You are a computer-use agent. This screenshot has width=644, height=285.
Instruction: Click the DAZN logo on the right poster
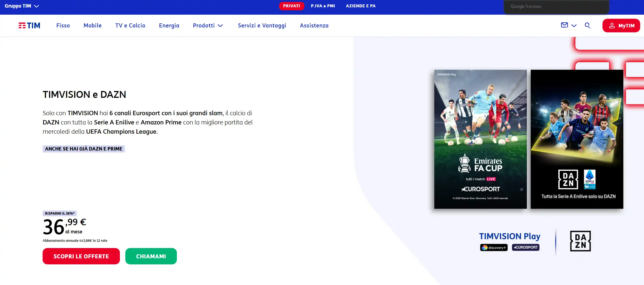tap(568, 180)
